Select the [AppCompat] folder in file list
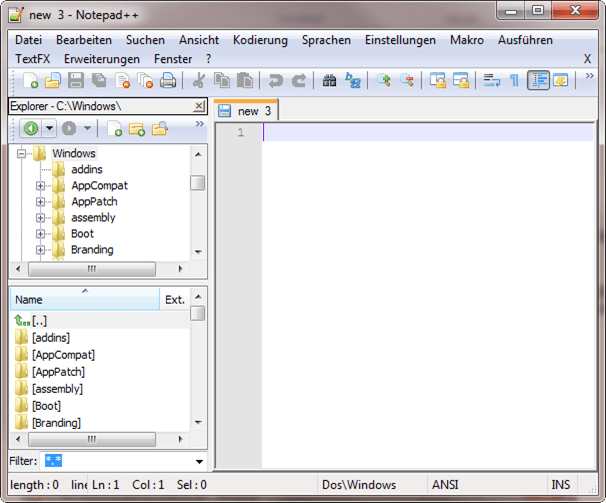Image resolution: width=606 pixels, height=503 pixels. pos(63,355)
